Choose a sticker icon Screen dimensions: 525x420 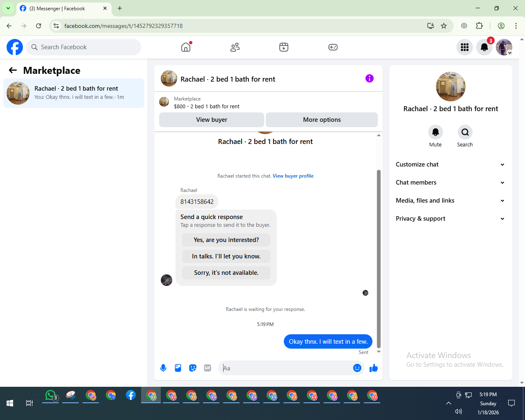point(193,368)
